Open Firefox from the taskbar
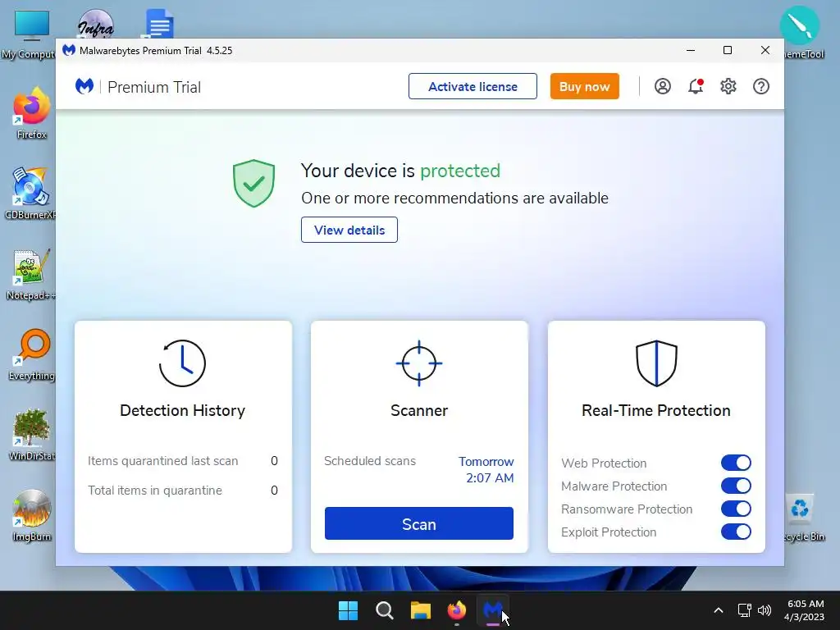The image size is (840, 630). (456, 610)
